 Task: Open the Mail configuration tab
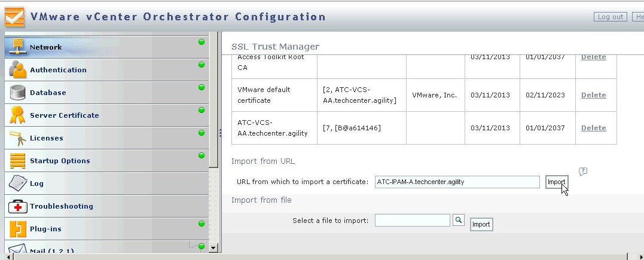pos(51,251)
